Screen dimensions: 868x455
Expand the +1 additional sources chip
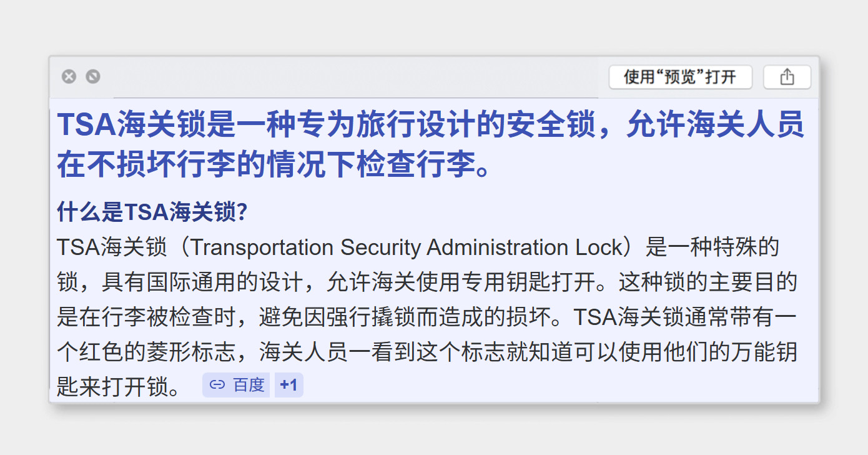(x=289, y=385)
